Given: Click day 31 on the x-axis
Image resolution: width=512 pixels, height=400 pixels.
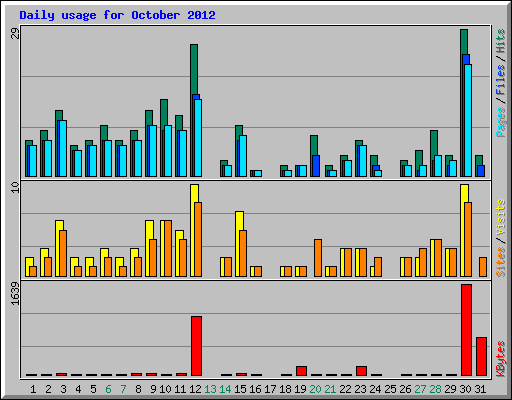Looking at the screenshot, I should coord(480,389).
